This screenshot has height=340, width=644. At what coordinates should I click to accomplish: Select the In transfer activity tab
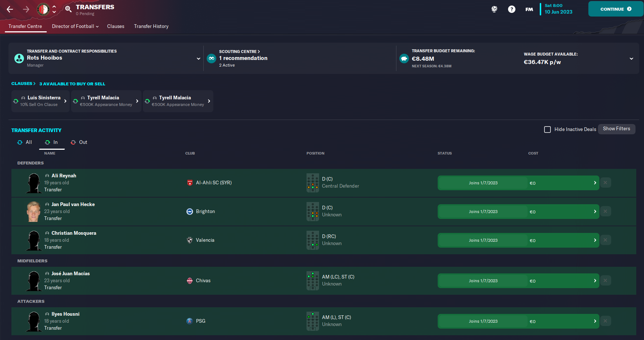52,142
